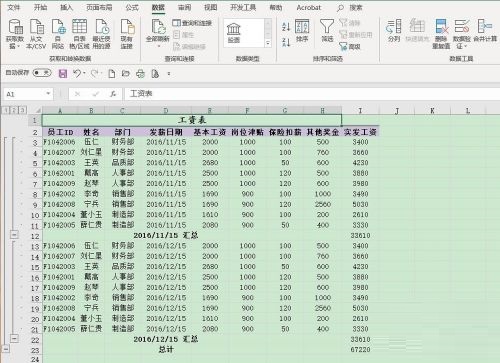The height and width of the screenshot is (363, 500).
Task: Switch to the 公式 (Formulas) tab
Action: (132, 7)
